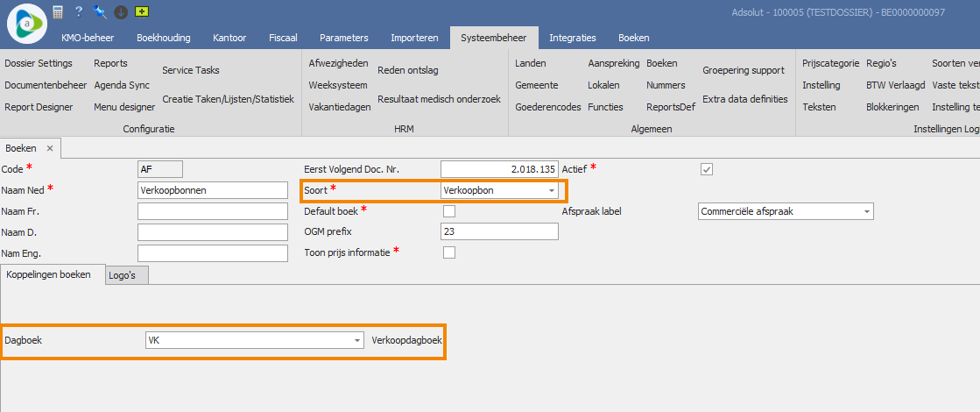Image resolution: width=980 pixels, height=412 pixels.
Task: Open Prijscategorie
Action: coord(830,63)
